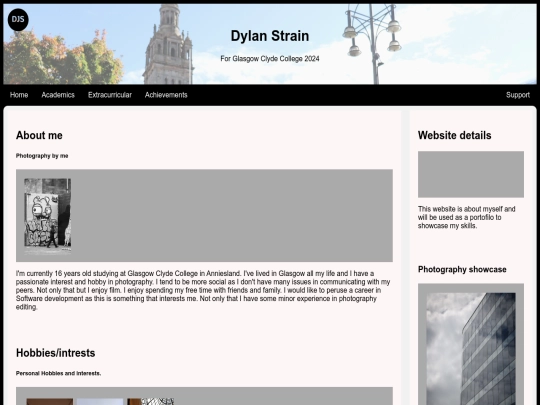Screen dimensions: 540x405
Task: Click the Photography showcase heading
Action: pos(462,269)
